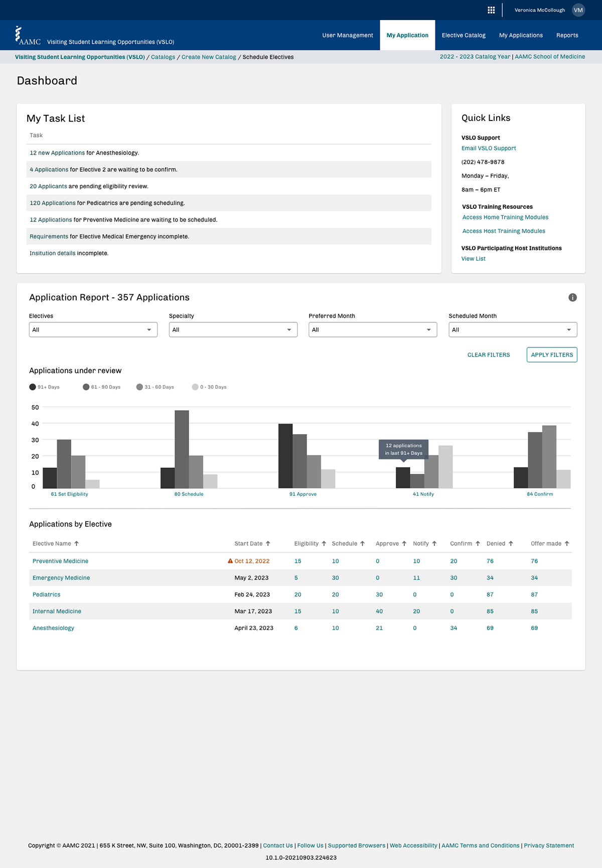Sort by Denied column arrow
Viewport: 602px width, 868px height.
(x=511, y=544)
